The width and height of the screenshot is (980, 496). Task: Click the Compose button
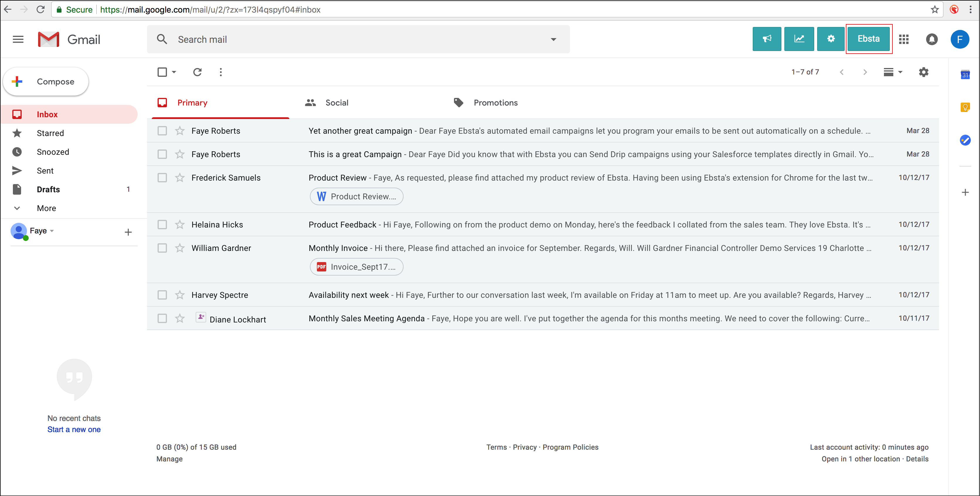[46, 81]
